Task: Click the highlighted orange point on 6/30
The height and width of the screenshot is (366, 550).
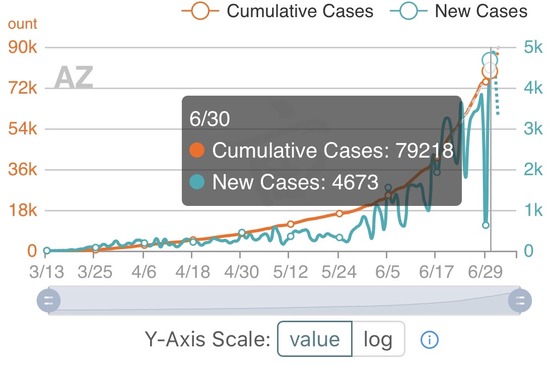Action: click(x=490, y=71)
